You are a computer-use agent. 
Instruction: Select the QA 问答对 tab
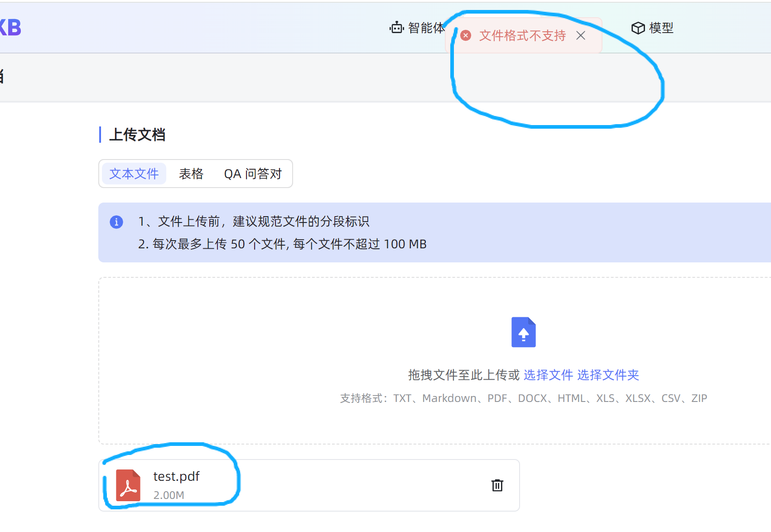pyautogui.click(x=253, y=174)
